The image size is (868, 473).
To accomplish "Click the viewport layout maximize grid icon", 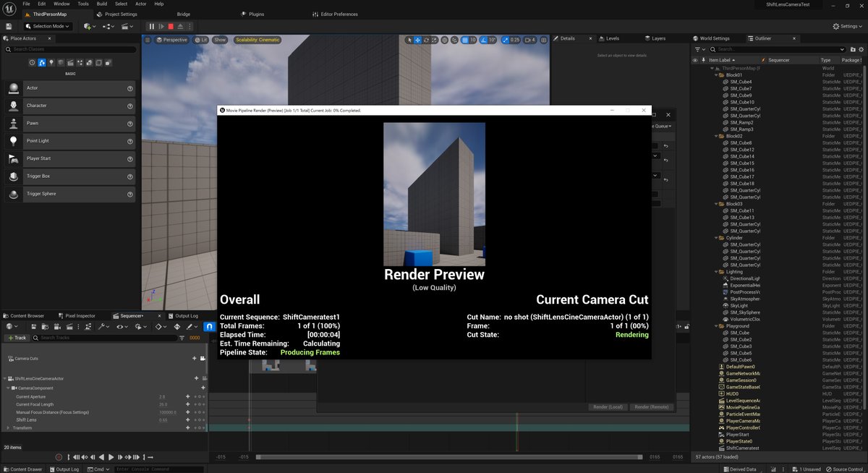I will [x=543, y=40].
